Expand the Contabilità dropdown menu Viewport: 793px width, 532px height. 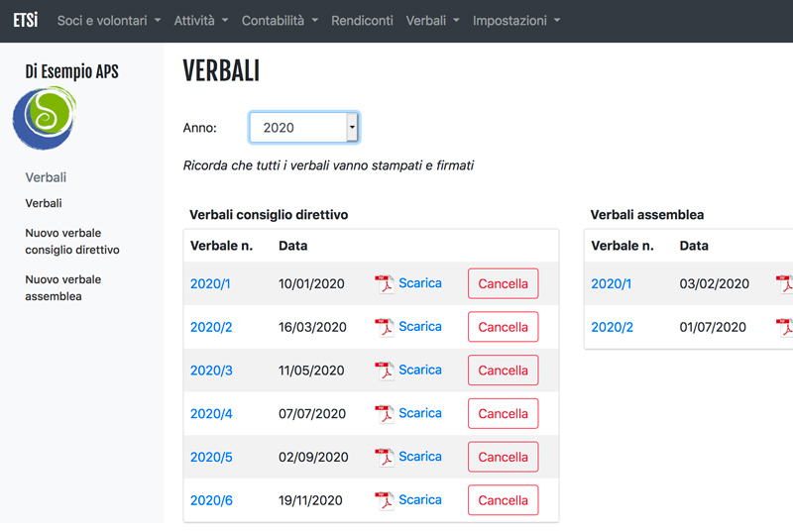pyautogui.click(x=280, y=21)
